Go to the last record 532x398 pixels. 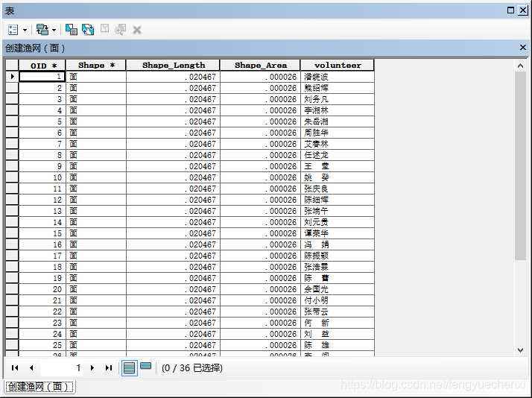pyautogui.click(x=109, y=367)
